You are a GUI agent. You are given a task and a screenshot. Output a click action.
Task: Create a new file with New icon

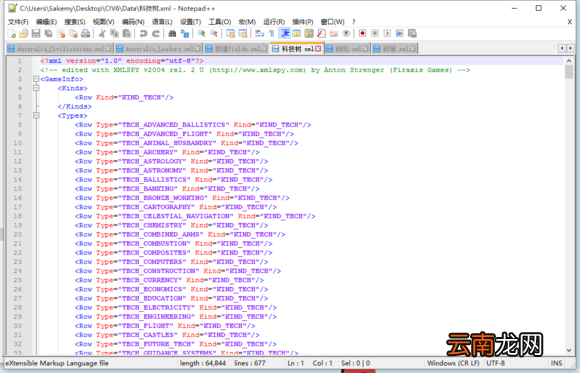point(11,34)
